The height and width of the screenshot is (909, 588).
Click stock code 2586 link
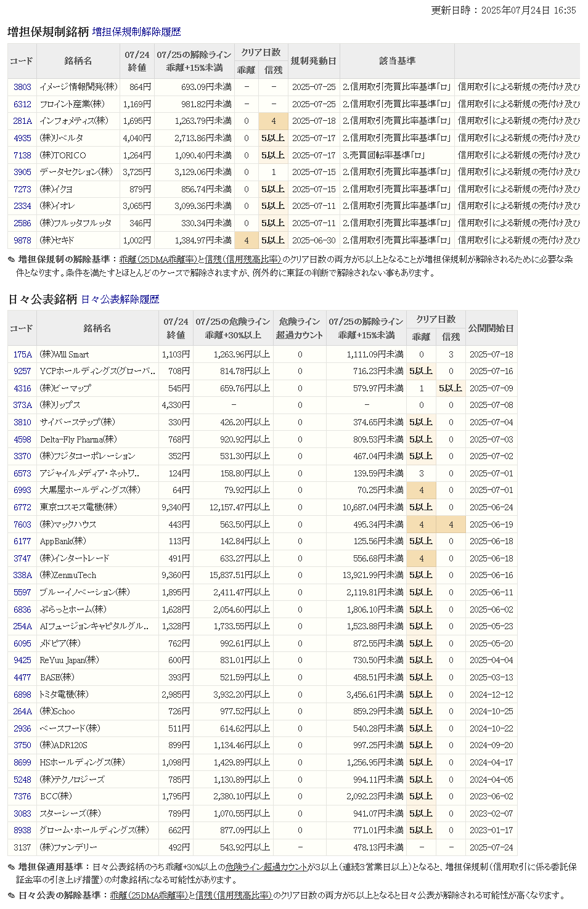pos(22,223)
